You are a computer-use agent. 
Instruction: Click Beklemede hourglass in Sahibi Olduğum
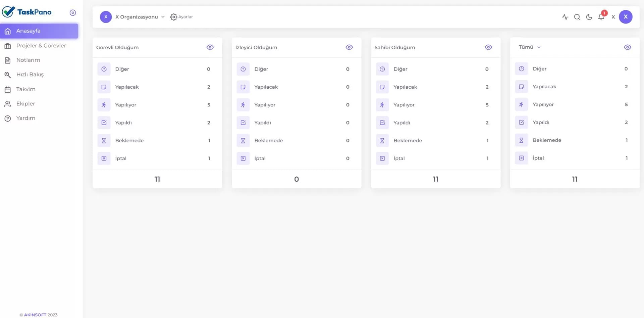382,141
